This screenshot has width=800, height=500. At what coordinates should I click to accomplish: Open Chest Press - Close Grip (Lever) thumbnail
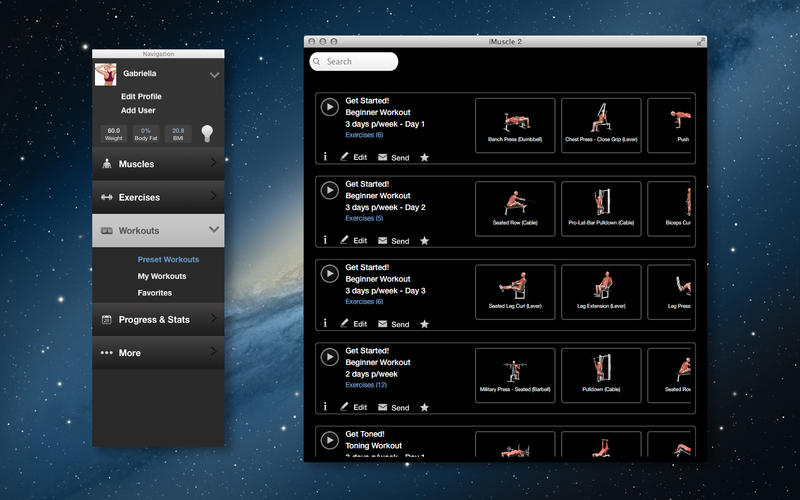click(601, 126)
